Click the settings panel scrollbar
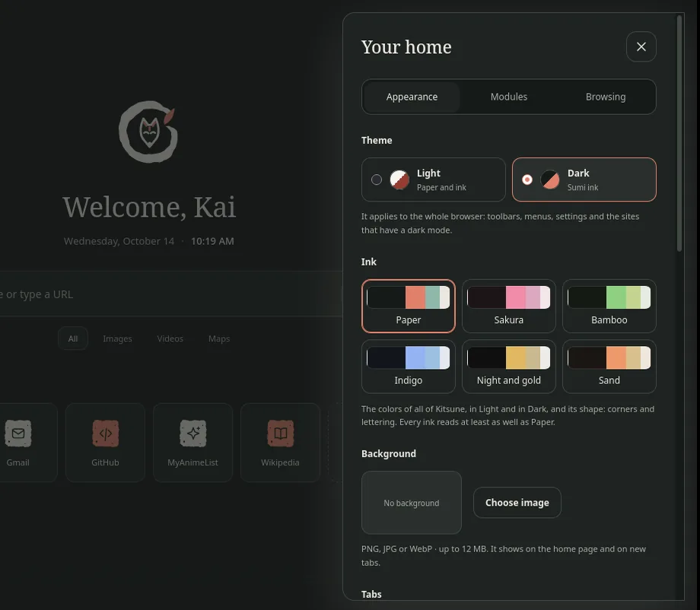Screen dimensions: 700x610 click(x=679, y=134)
